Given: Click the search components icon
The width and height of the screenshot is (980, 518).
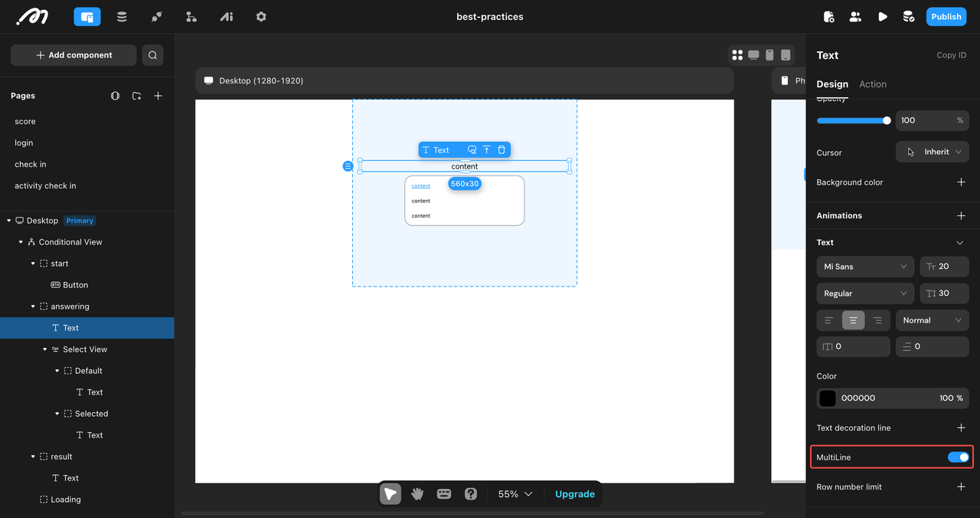Looking at the screenshot, I should click(153, 55).
